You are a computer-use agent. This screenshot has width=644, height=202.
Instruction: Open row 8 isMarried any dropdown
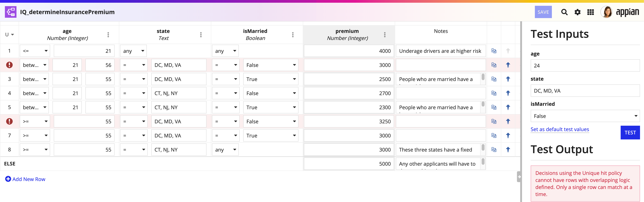(x=225, y=150)
